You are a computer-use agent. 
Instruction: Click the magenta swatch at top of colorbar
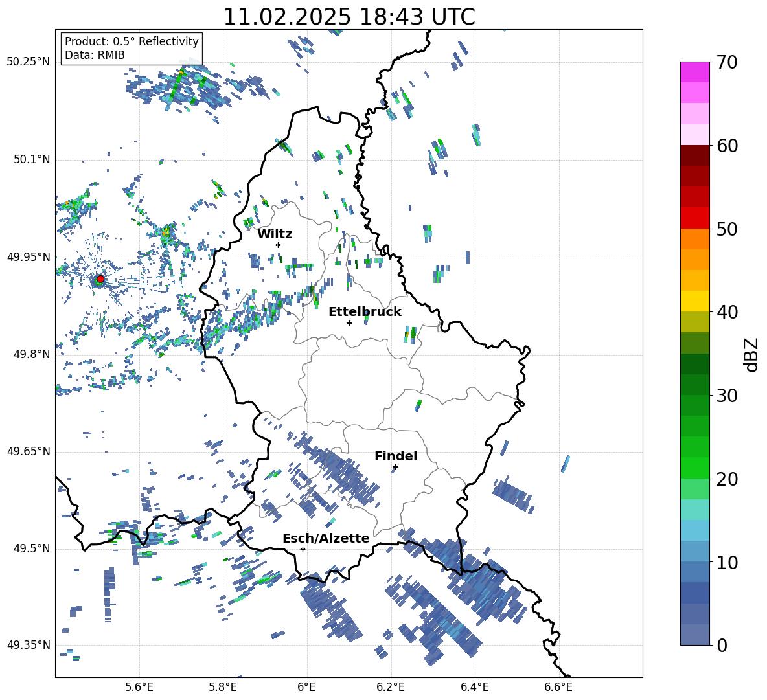tap(694, 72)
